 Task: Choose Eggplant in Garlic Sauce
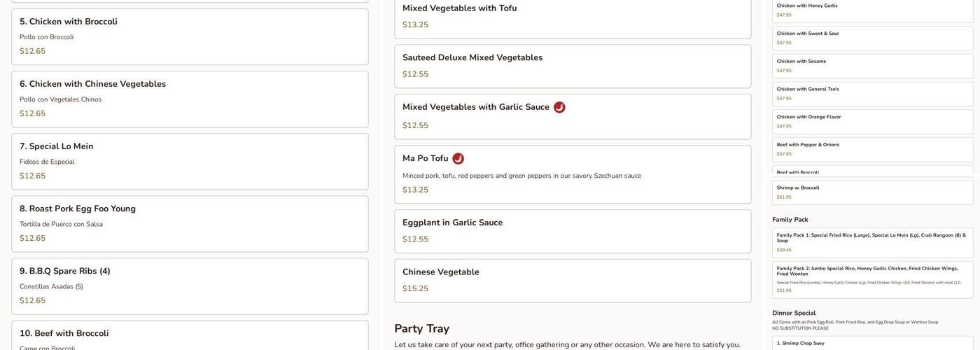[572, 231]
